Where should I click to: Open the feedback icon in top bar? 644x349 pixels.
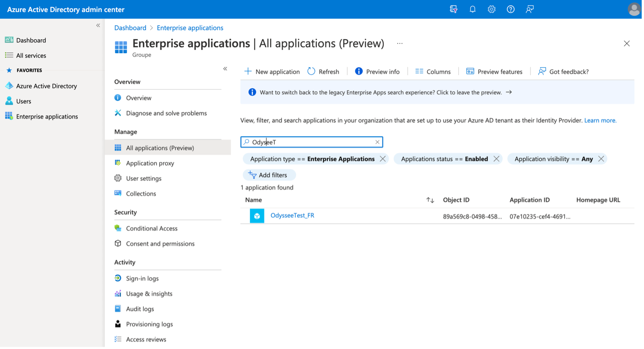point(530,9)
